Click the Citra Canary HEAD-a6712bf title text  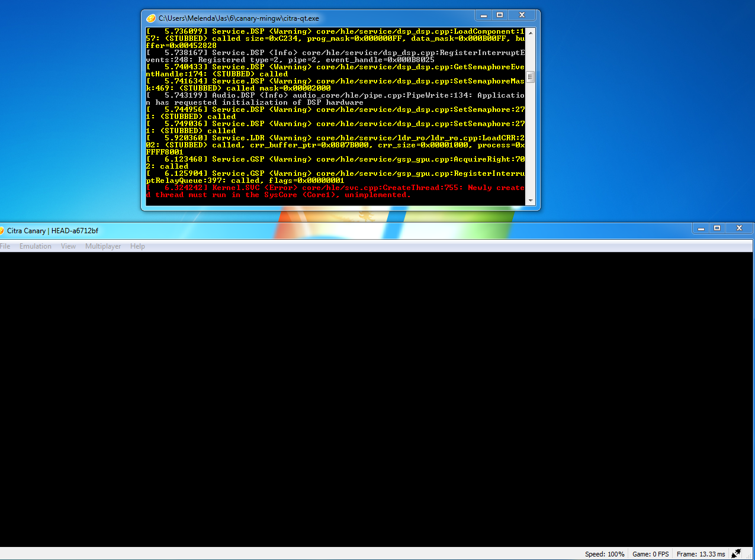tap(53, 231)
